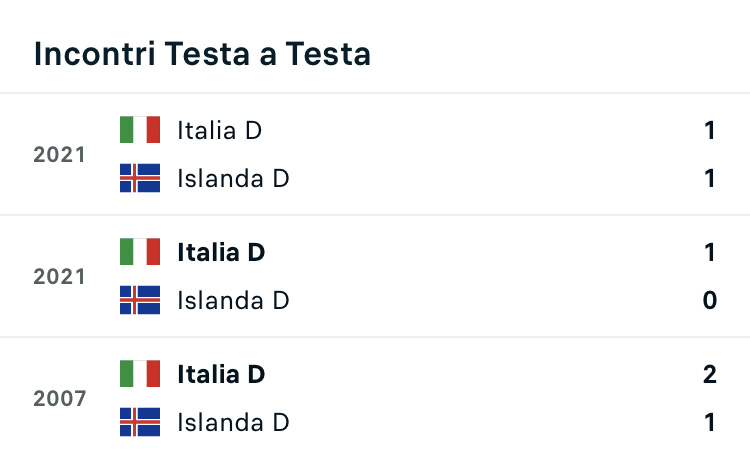
Task: Click Italy flag in the 2007 match
Action: (x=140, y=374)
